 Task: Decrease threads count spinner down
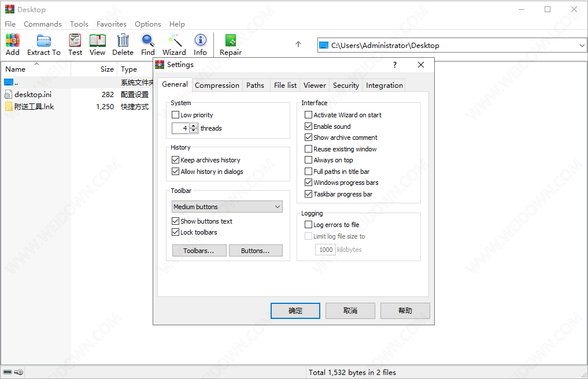[194, 131]
